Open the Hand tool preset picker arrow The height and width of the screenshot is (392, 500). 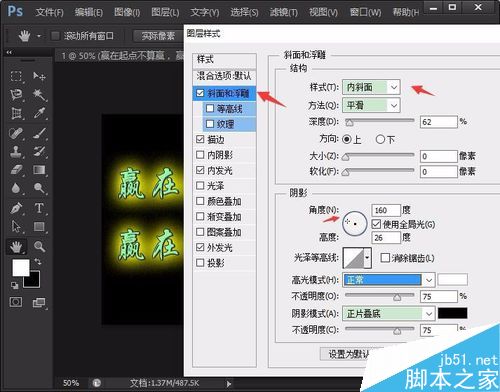click(x=39, y=36)
